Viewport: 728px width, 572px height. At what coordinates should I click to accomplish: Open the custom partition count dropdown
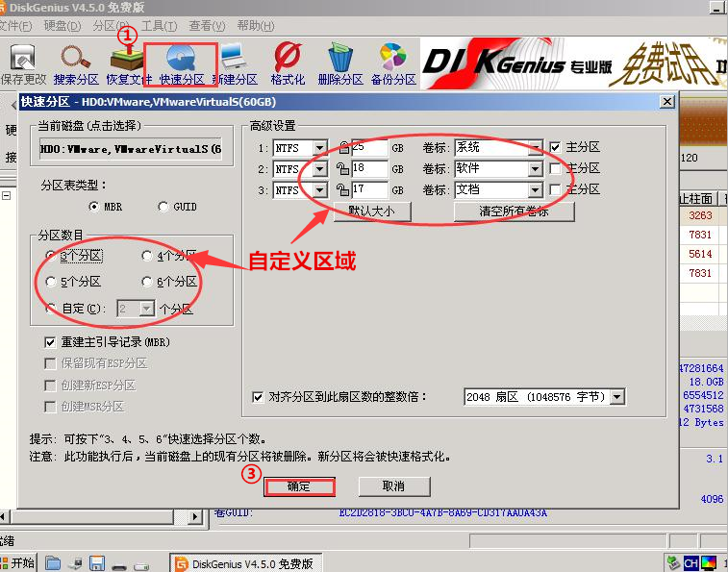tap(147, 309)
